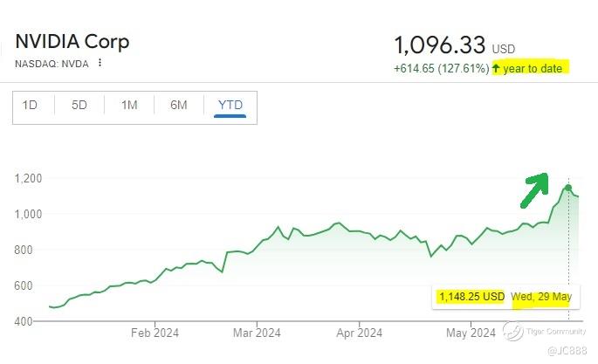
Task: Click the @JC888 watermark text
Action: point(567,350)
